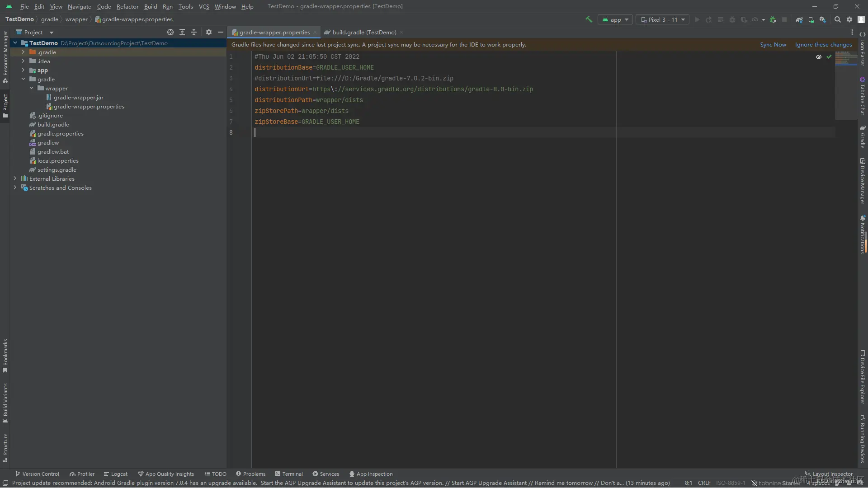Select local.properties file in tree

(x=54, y=160)
